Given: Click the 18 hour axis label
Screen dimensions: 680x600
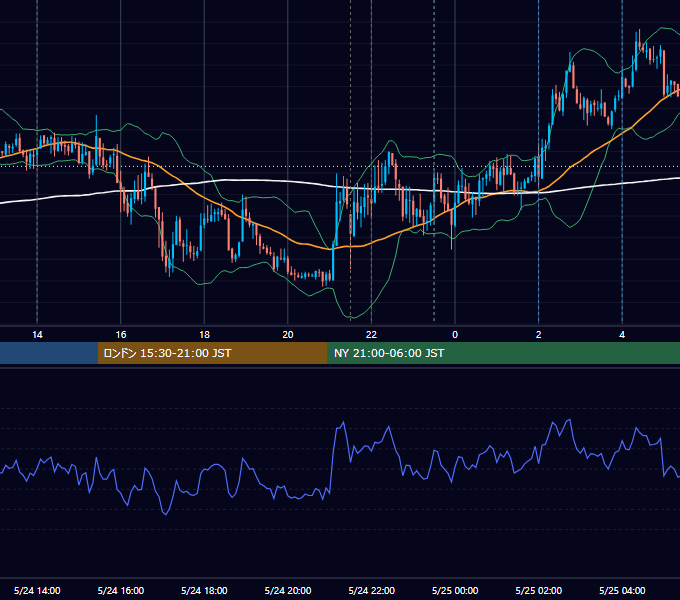Looking at the screenshot, I should coord(204,335).
